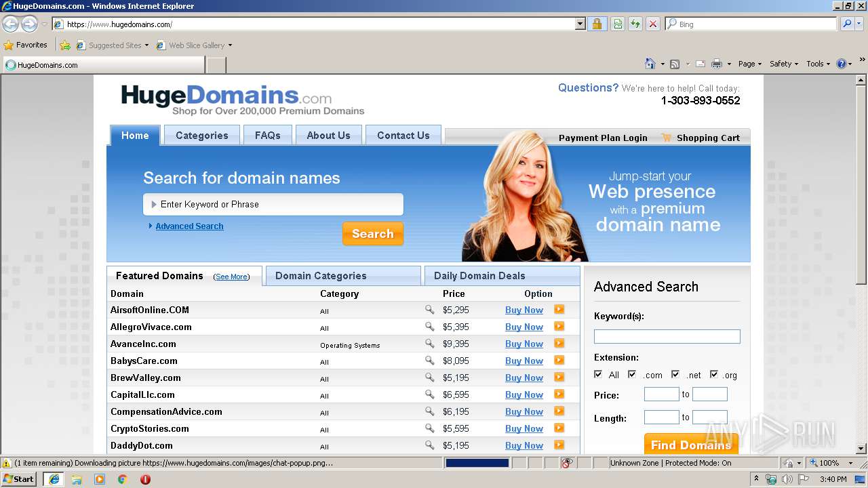This screenshot has width=868, height=488.
Task: Click the minimum Price input field
Action: coord(661,394)
